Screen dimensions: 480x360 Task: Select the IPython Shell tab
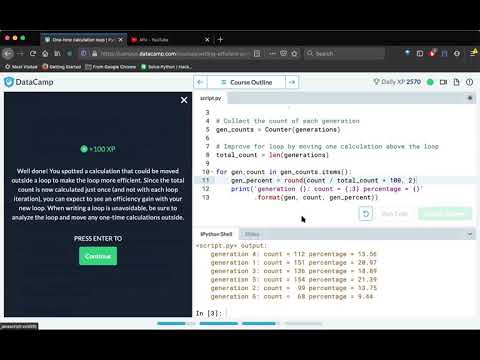216,234
